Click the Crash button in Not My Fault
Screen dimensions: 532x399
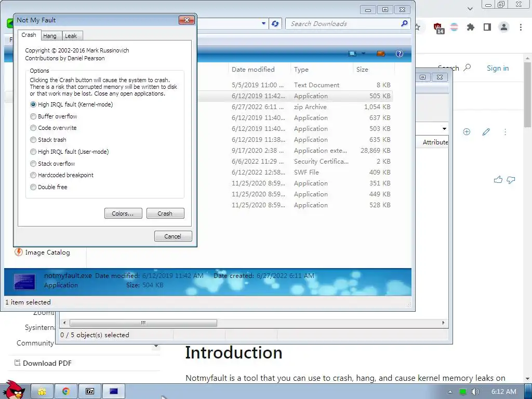coord(165,214)
